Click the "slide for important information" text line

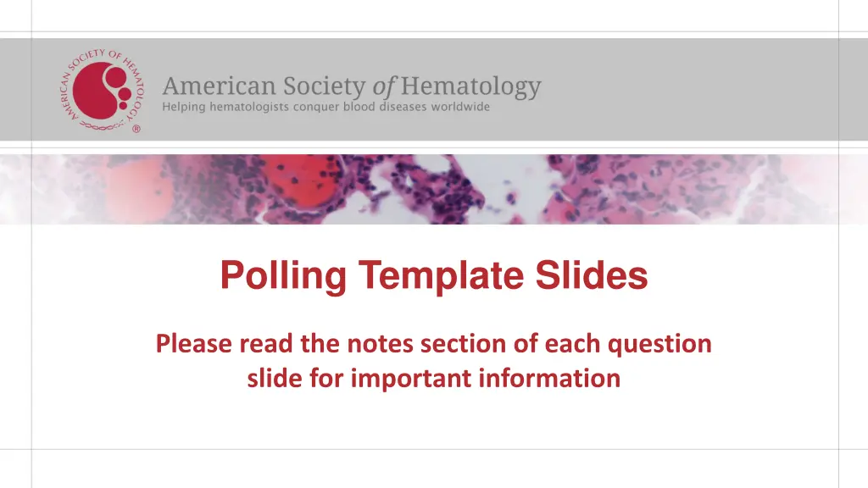(433, 377)
